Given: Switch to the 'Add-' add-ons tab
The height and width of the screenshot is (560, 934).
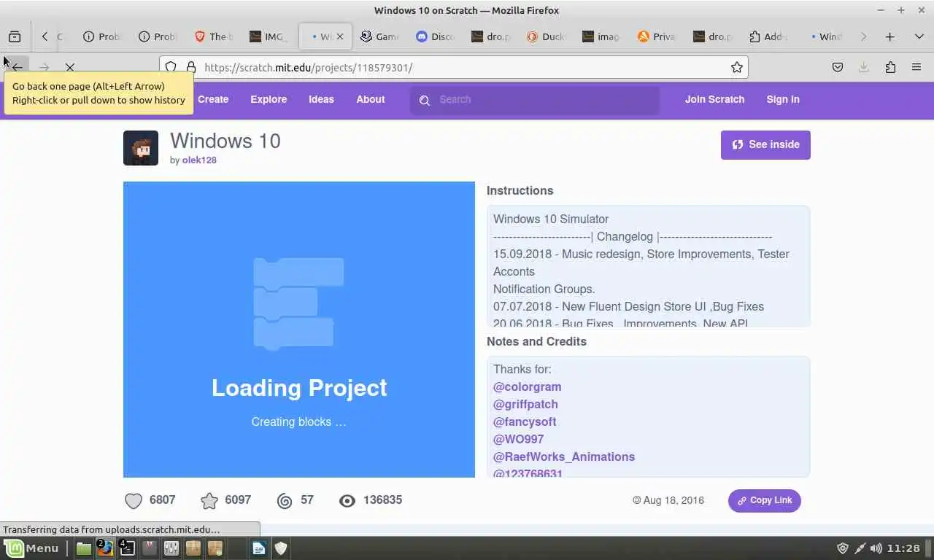Looking at the screenshot, I should click(768, 36).
